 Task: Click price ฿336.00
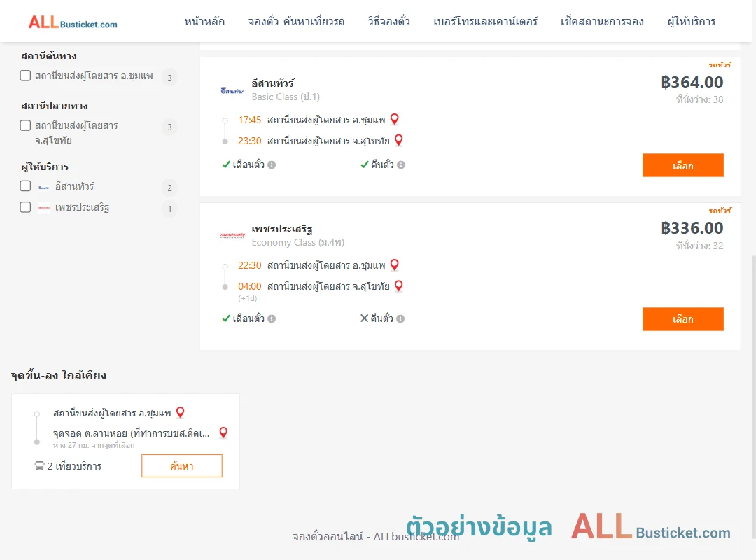pos(692,228)
